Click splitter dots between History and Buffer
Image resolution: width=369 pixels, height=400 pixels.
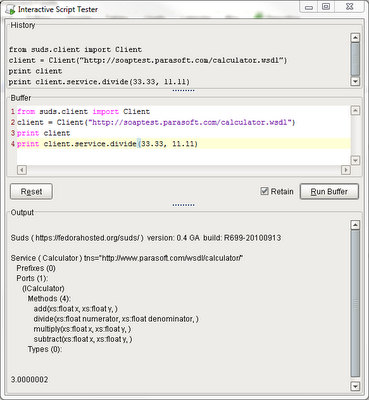[x=184, y=90]
